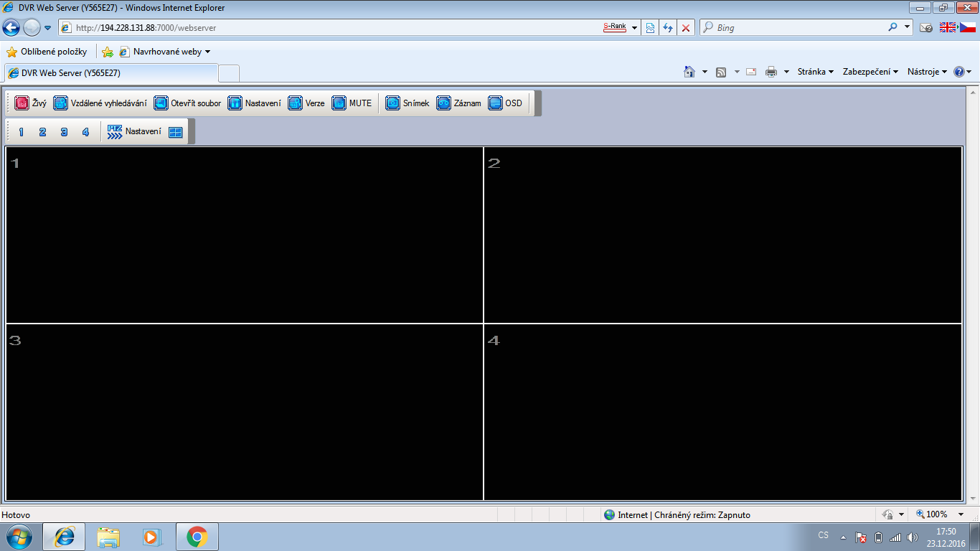Viewport: 980px width, 551px height.
Task: Select English flag language icon
Action: (x=948, y=27)
